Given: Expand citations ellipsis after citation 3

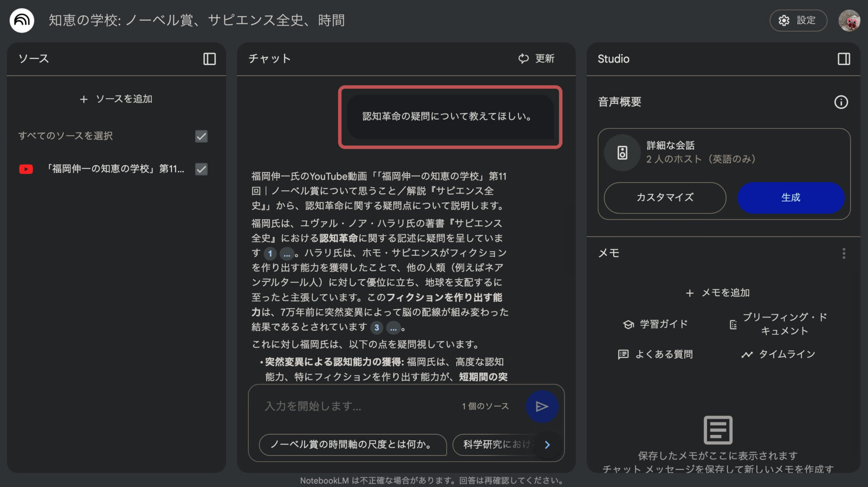Looking at the screenshot, I should [393, 328].
